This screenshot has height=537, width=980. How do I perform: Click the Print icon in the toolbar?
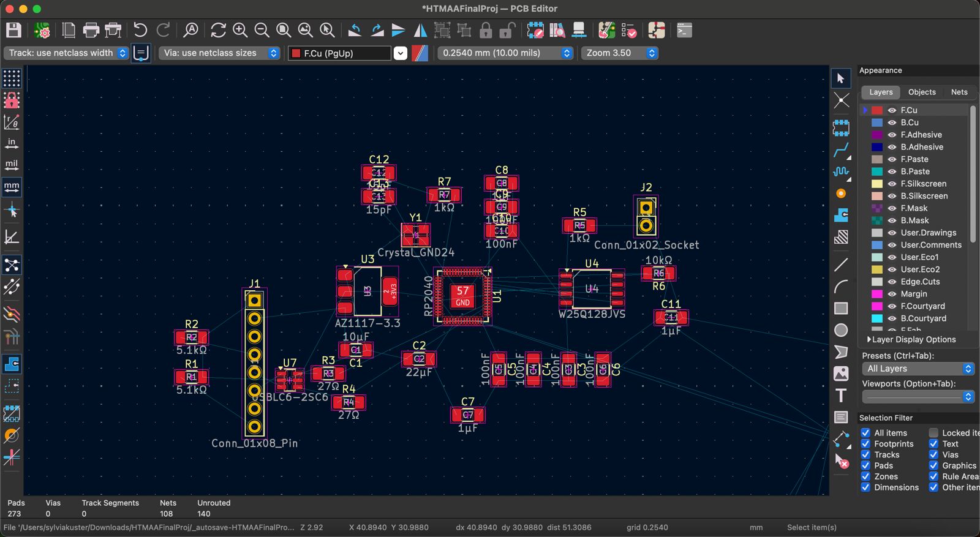91,30
